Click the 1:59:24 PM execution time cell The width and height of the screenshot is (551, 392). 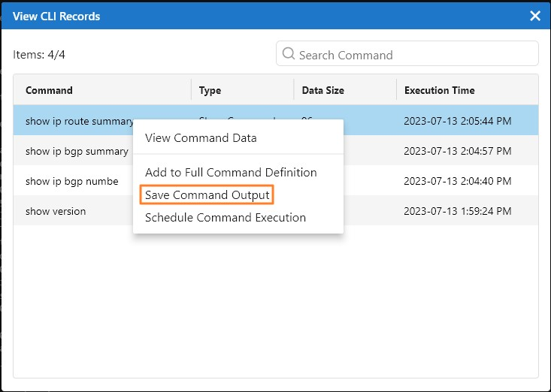point(458,211)
